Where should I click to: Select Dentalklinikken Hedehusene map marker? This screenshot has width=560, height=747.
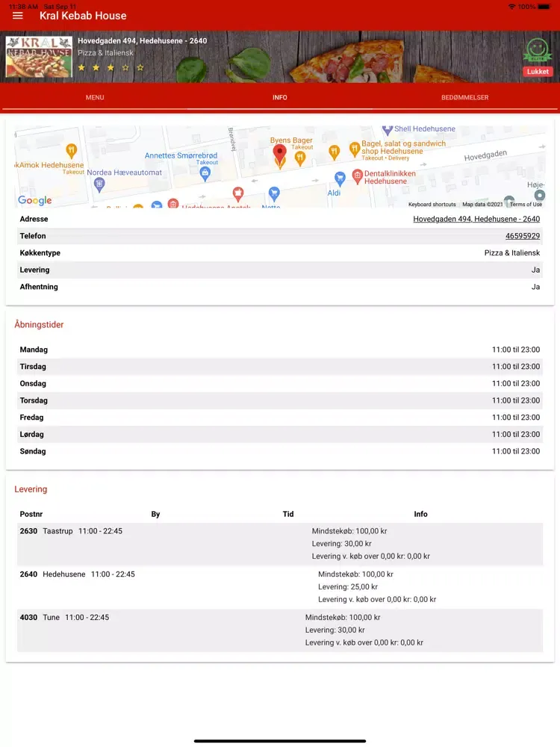[358, 176]
